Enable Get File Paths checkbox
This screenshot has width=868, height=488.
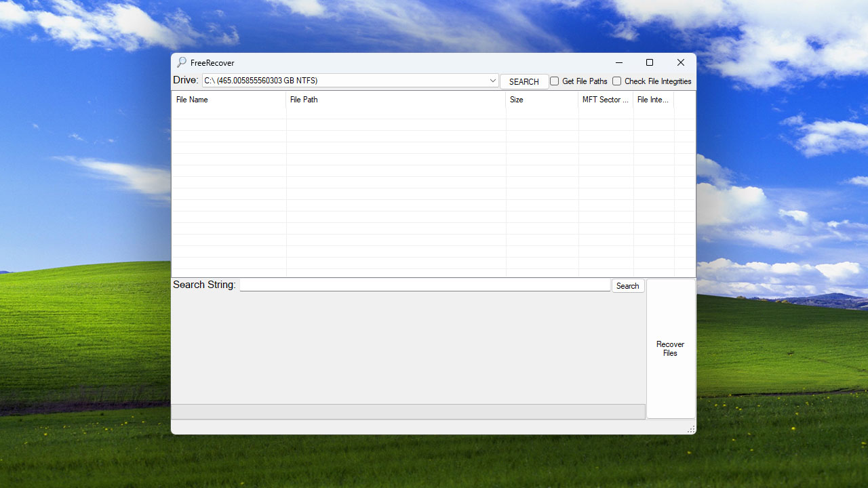click(554, 81)
